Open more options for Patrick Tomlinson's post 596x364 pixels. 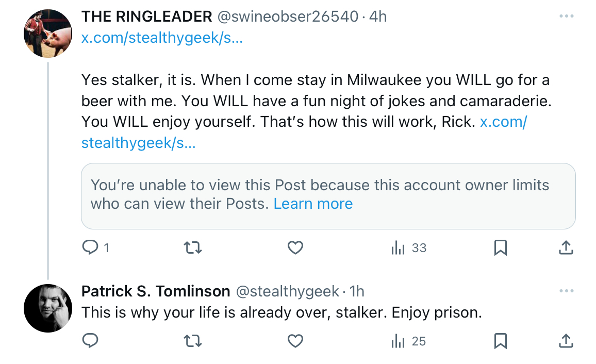pos(566,291)
